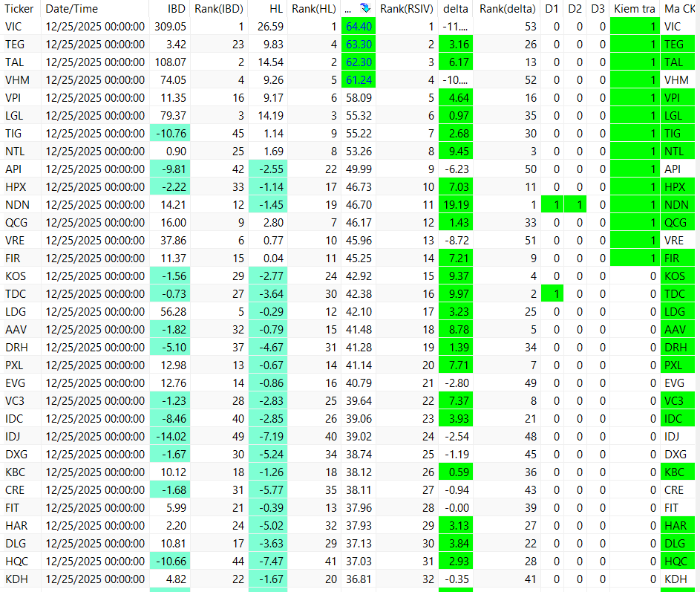
Task: Select the IBD value 309.05
Action: (x=170, y=26)
